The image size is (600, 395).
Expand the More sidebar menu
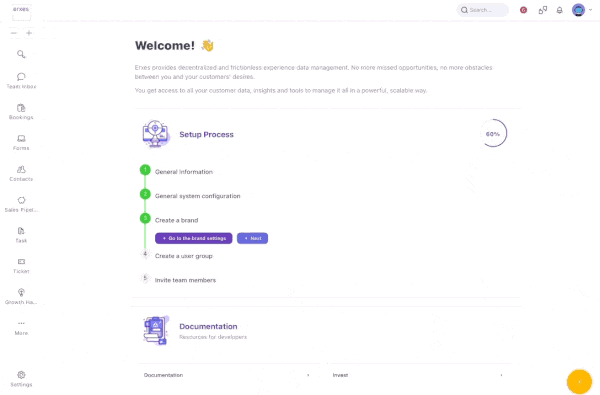21,328
